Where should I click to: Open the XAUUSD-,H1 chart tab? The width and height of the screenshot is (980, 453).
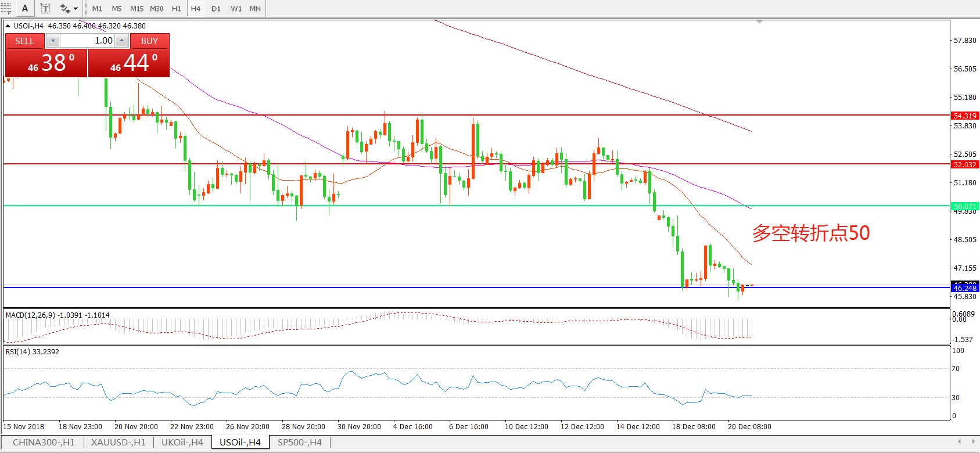[x=118, y=443]
